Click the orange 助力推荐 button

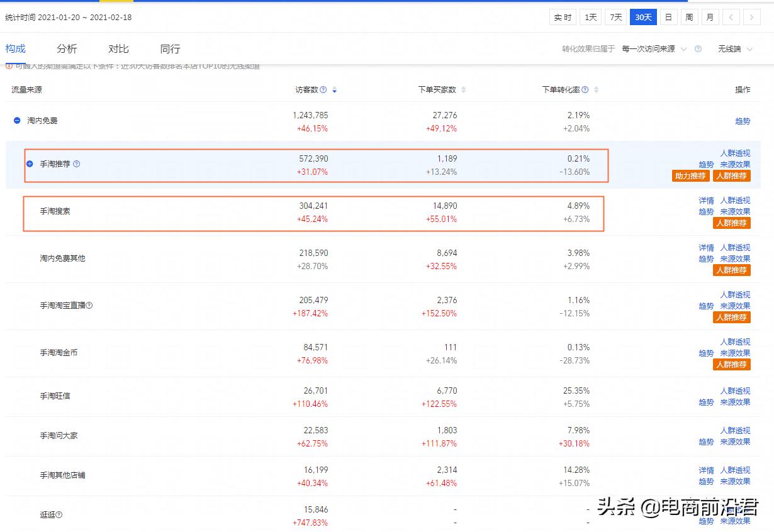click(x=690, y=176)
